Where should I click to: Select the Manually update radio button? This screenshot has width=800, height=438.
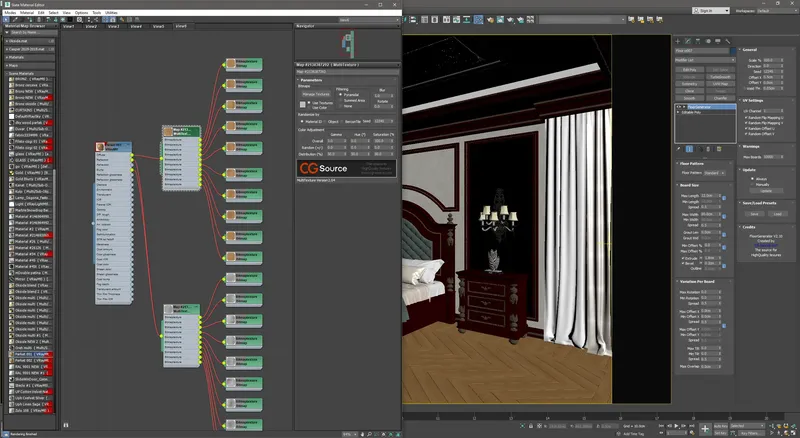coord(753,185)
